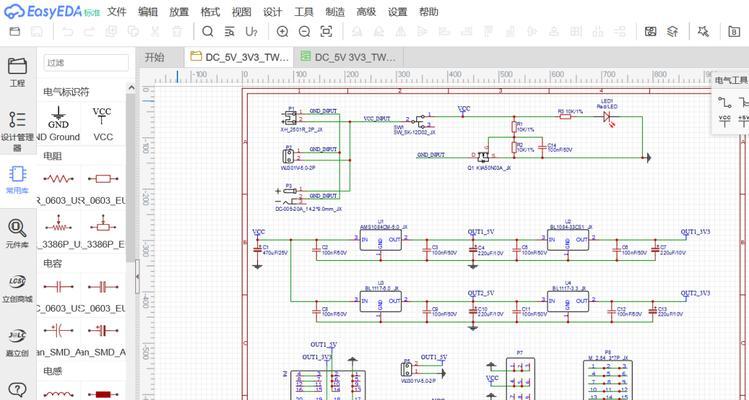Switch to the DC_5V 3V3_TW PCB tab
Viewport: 749px width, 400px height.
pyautogui.click(x=348, y=57)
